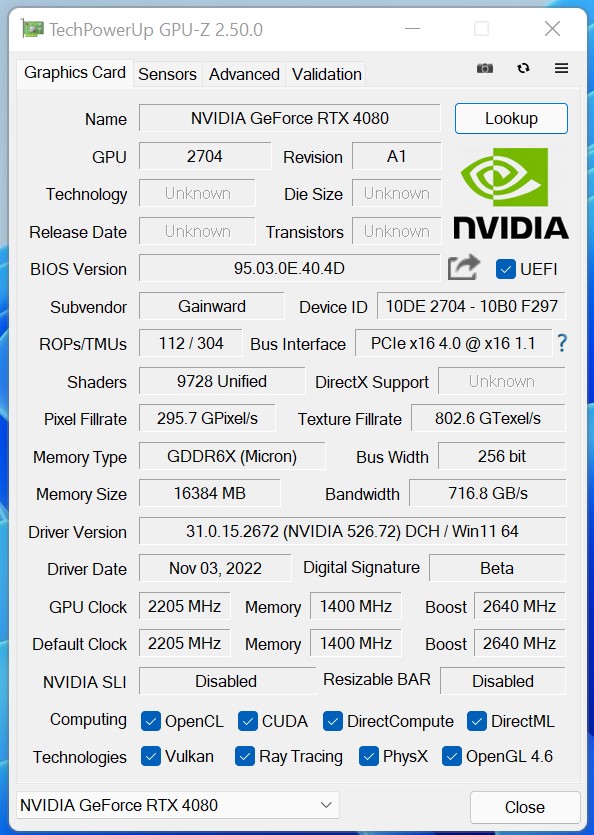
Task: Switch to the Sensors tab
Action: pos(167,74)
